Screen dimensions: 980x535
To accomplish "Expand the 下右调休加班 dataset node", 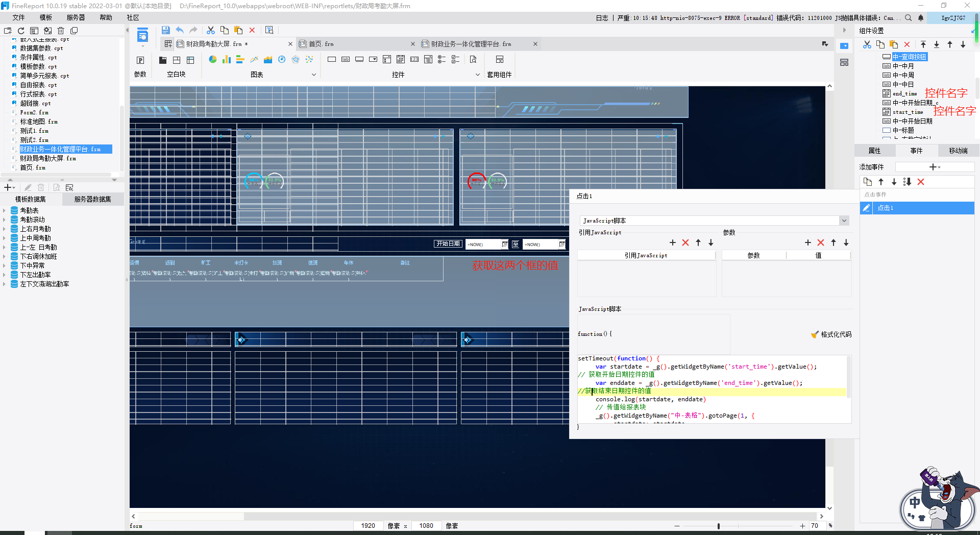I will (x=4, y=256).
